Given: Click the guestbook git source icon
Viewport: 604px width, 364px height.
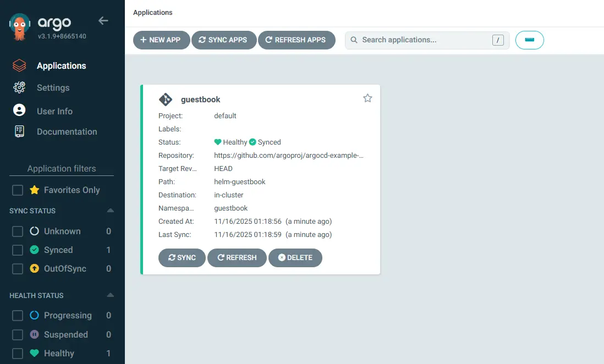Looking at the screenshot, I should coord(166,100).
